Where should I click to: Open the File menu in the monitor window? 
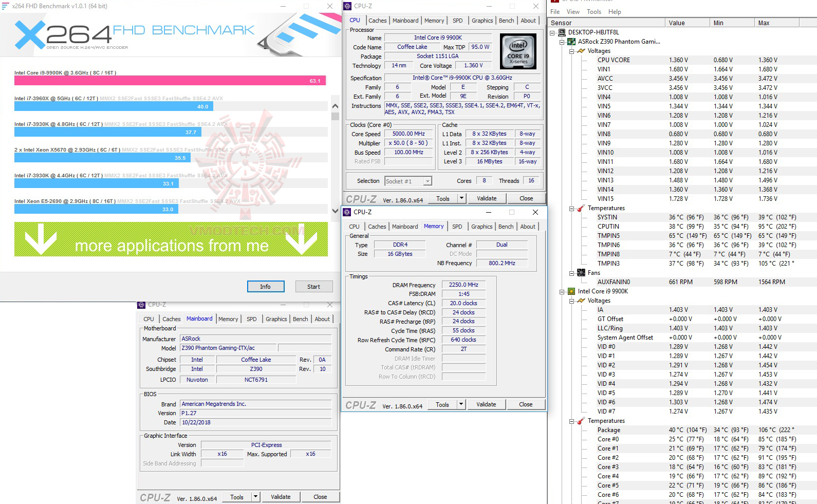[x=555, y=12]
